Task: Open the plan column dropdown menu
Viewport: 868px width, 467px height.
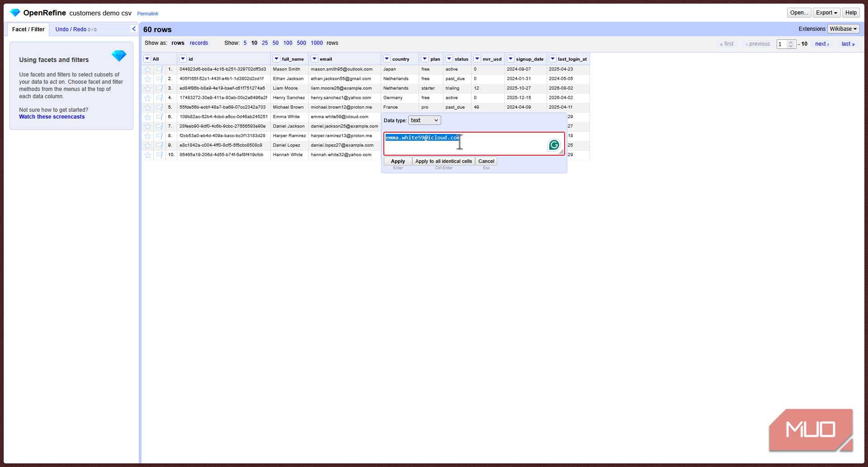Action: (x=425, y=59)
